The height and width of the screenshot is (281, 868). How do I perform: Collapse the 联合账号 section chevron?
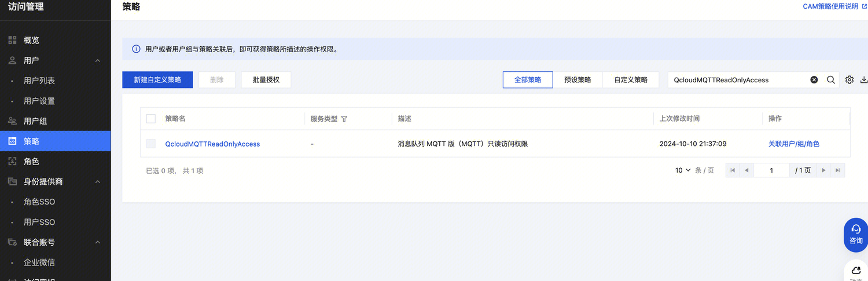(x=98, y=242)
